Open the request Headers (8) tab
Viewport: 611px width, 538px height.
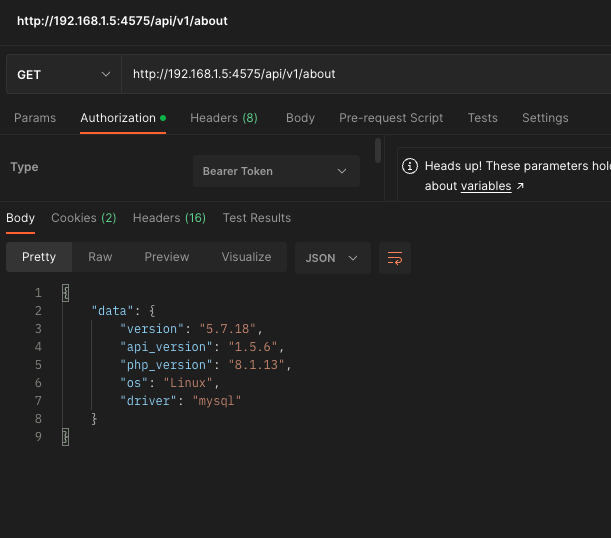(224, 118)
